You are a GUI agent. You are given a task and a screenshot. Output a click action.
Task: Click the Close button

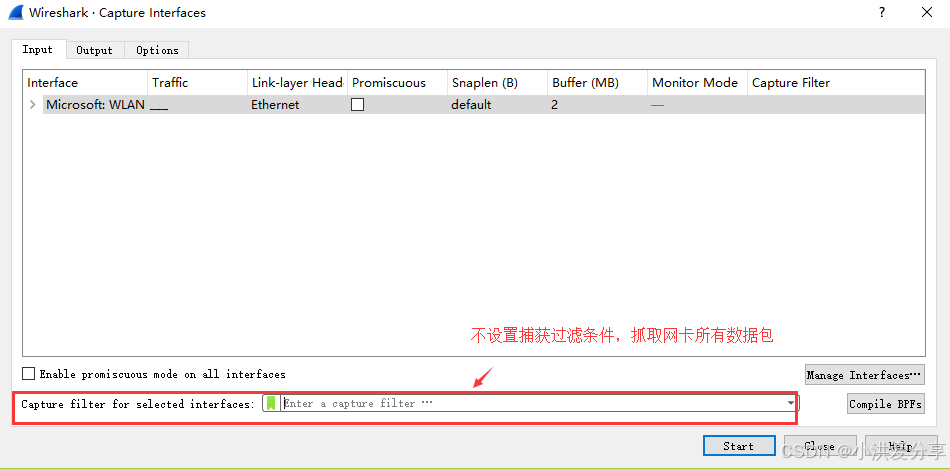pyautogui.click(x=820, y=446)
